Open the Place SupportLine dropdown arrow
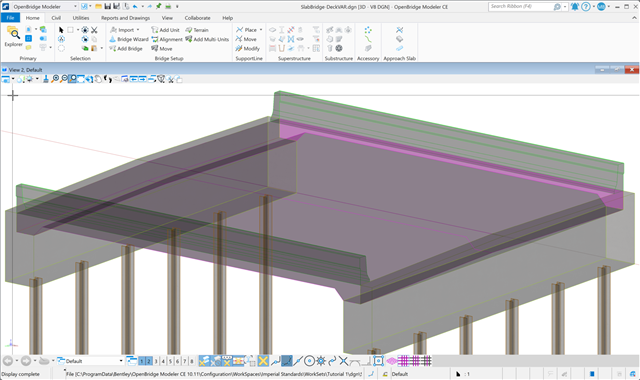640x380 pixels. [x=261, y=30]
